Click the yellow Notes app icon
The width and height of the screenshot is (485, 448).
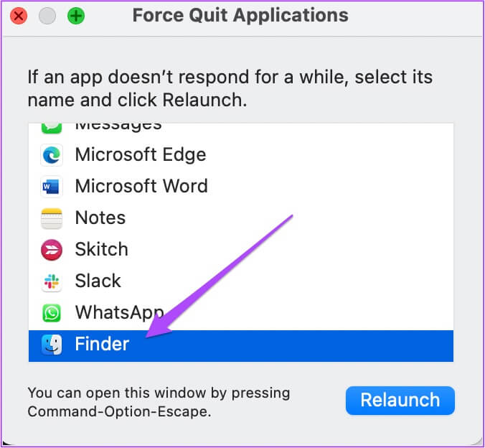pyautogui.click(x=52, y=218)
